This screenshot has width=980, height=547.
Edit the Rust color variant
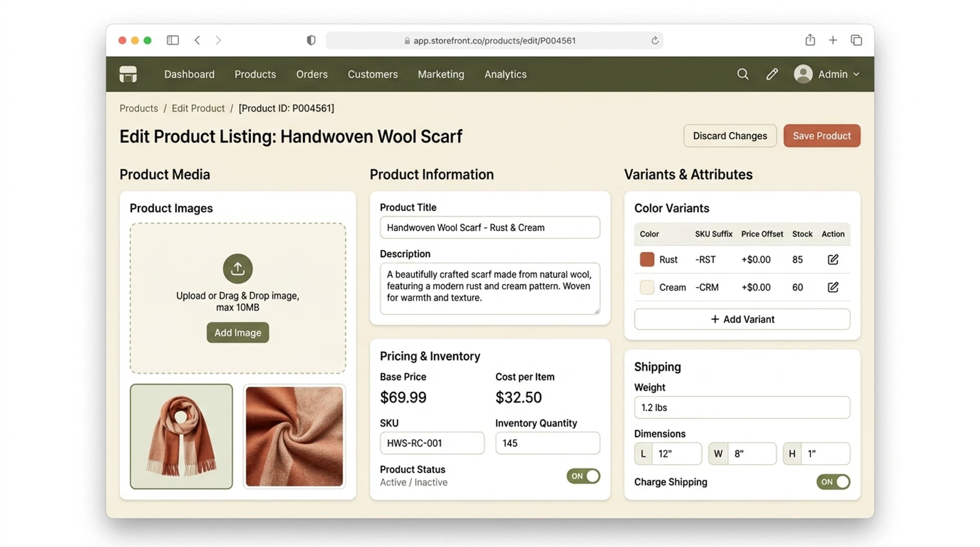tap(833, 260)
